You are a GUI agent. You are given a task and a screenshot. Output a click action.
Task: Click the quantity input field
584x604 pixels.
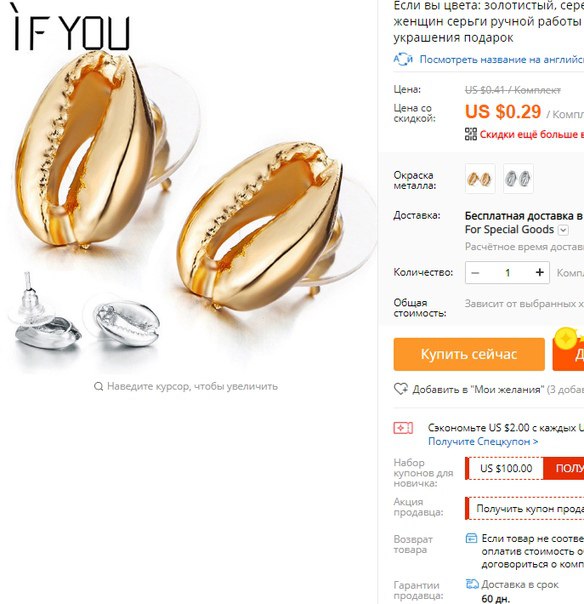(x=507, y=273)
